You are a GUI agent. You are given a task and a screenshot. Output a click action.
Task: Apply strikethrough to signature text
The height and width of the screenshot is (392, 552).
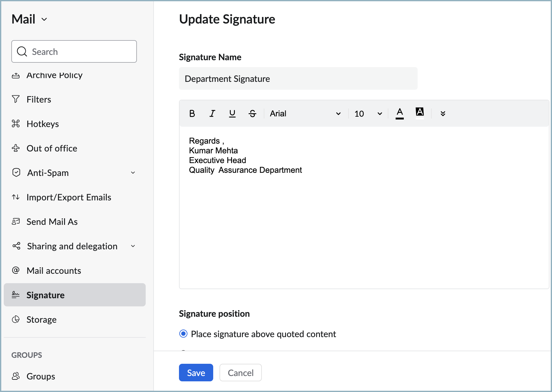[x=252, y=114]
